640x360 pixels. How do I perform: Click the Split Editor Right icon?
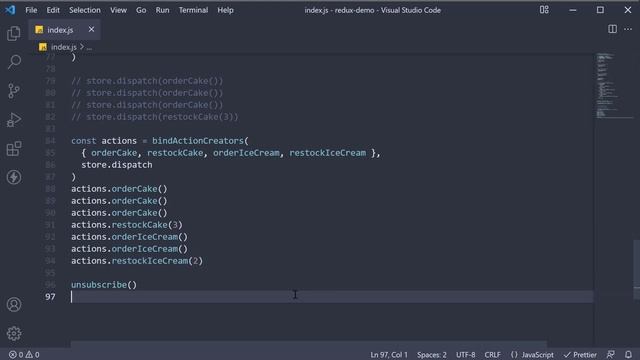point(612,29)
